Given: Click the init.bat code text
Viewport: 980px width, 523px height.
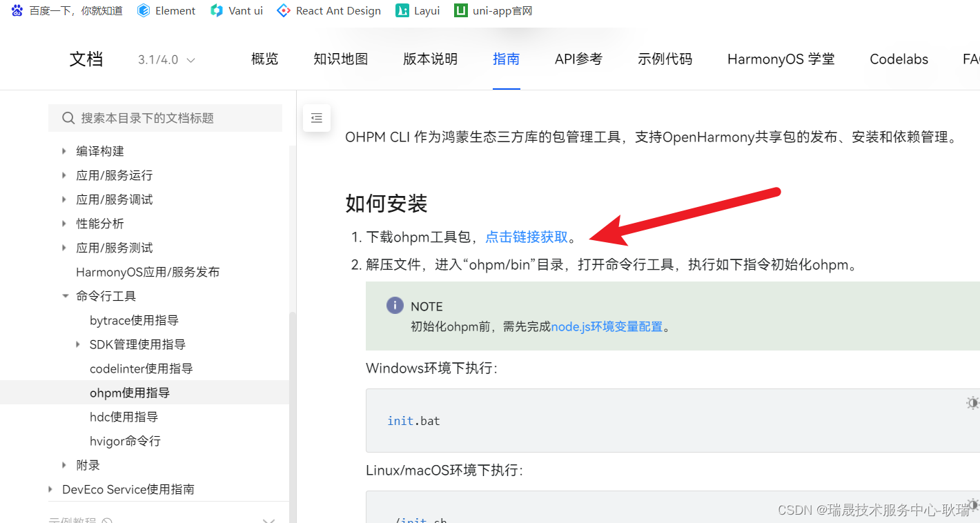Looking at the screenshot, I should tap(414, 421).
